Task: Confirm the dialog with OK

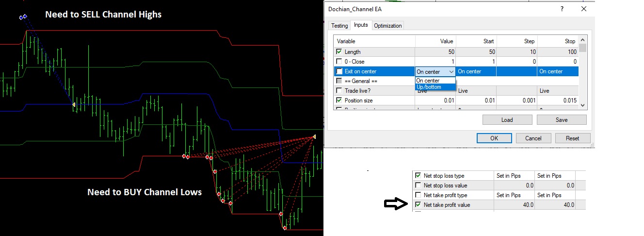Action: (494, 138)
